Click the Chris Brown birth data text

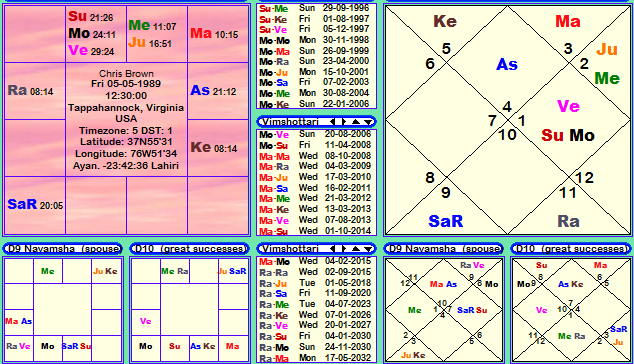(x=127, y=119)
